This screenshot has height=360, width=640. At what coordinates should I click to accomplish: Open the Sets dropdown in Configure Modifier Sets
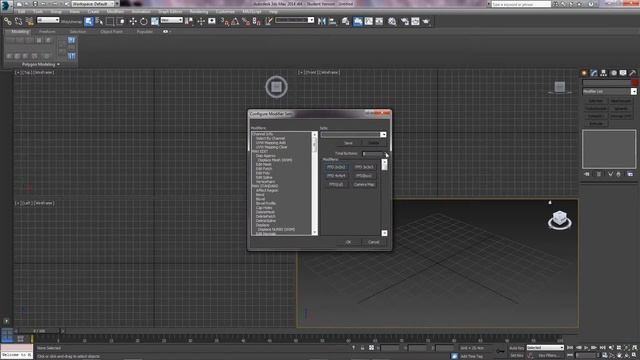coord(353,135)
